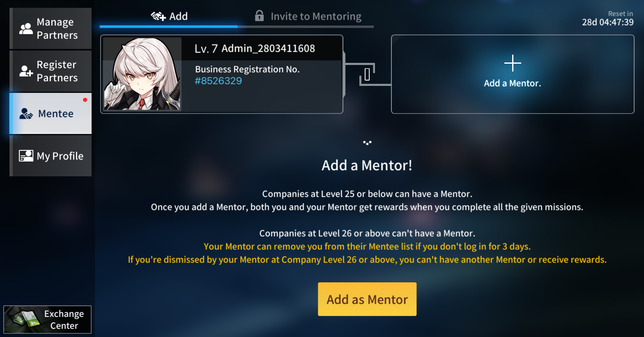
Task: Click the handshake icon on Add tab
Action: click(x=158, y=16)
